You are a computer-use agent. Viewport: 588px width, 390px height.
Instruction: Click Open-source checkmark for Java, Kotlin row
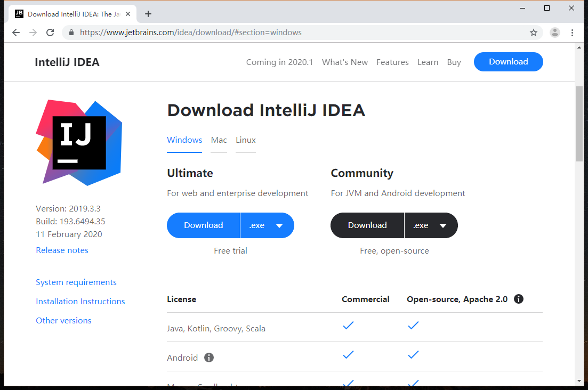click(413, 325)
